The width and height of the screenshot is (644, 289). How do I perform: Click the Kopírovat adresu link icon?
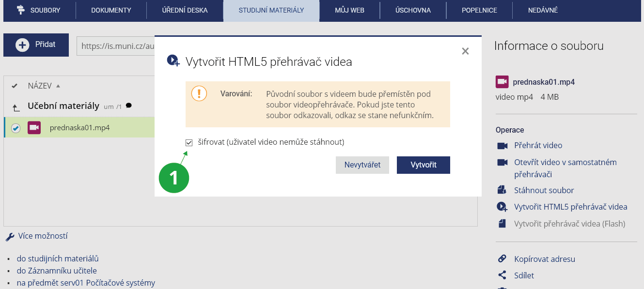[502, 259]
